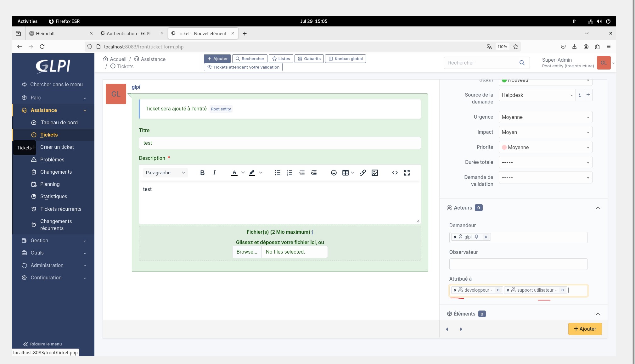Click the yellow Ajouter submit button
Viewport: 635px width, 364px height.
pyautogui.click(x=585, y=329)
